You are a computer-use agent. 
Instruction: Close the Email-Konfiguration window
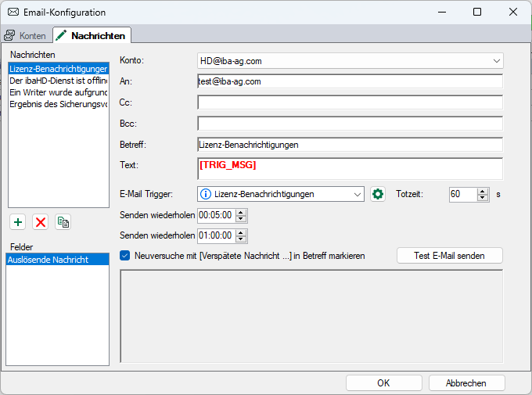pos(513,12)
